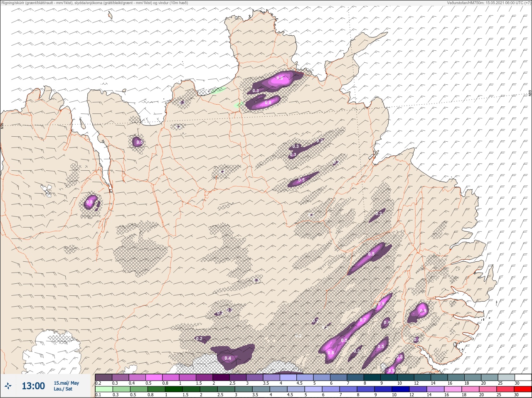Click the 'Lau./ Sat' weekday label

[63, 389]
